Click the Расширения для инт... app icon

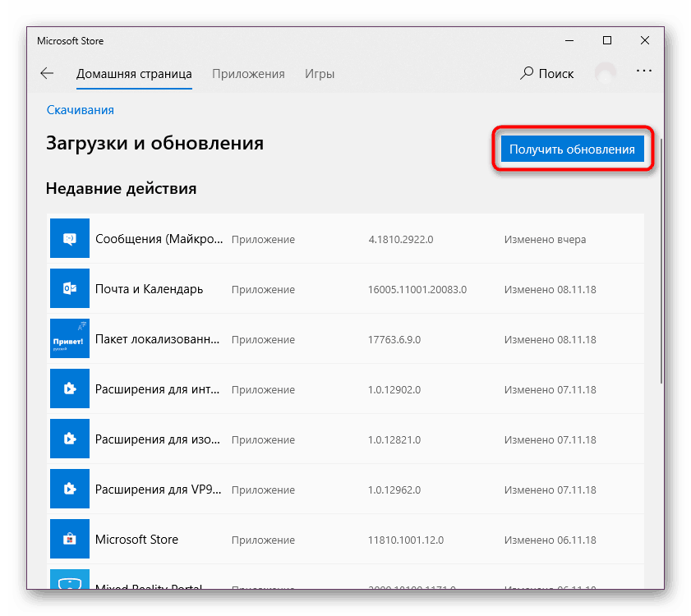70,388
